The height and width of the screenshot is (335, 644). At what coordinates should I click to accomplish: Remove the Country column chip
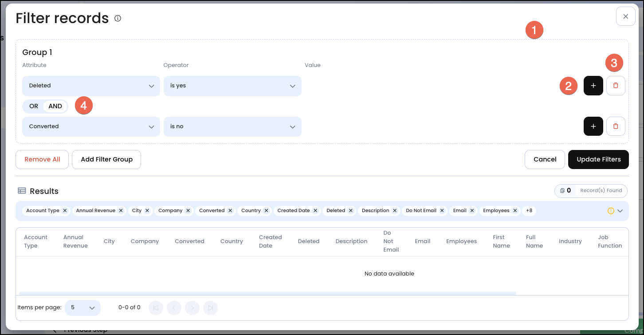(266, 211)
